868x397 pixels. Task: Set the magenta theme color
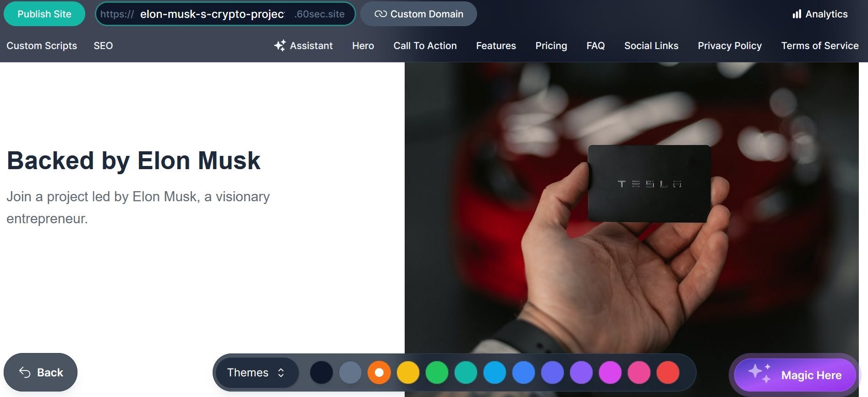click(x=610, y=372)
